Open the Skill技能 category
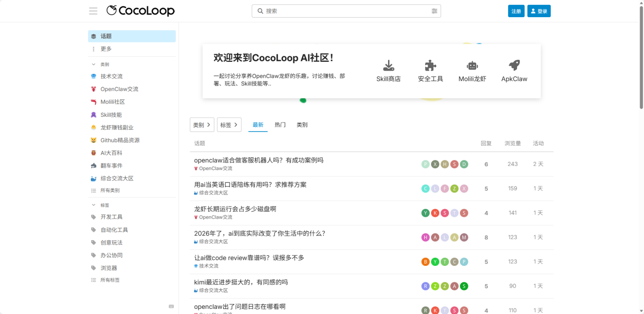The height and width of the screenshot is (314, 644). coord(132,115)
